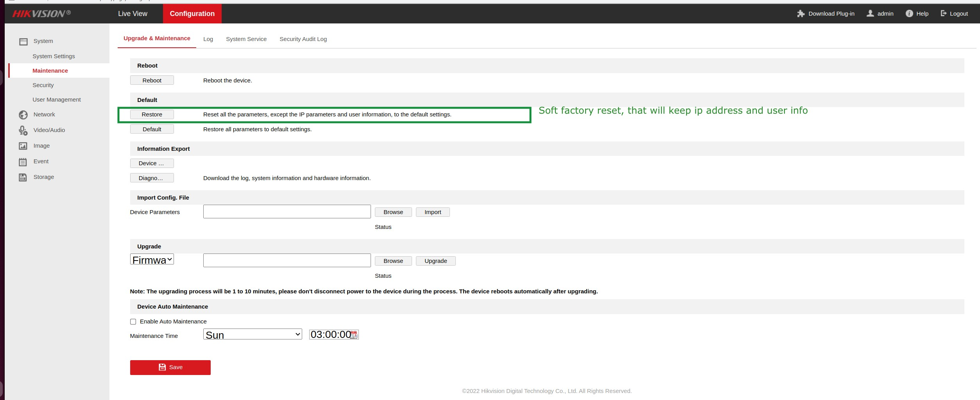980x400 pixels.
Task: Open the Firmware upgrade type dropdown
Action: point(152,259)
